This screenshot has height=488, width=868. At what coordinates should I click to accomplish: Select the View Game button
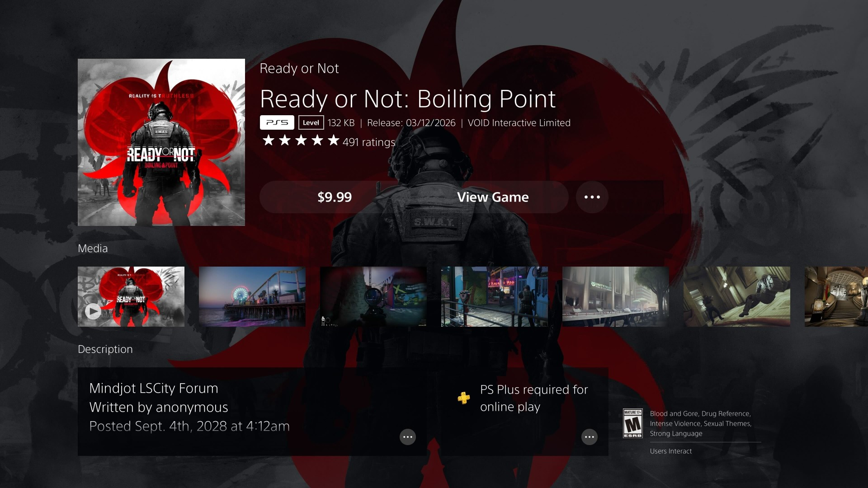pos(493,197)
